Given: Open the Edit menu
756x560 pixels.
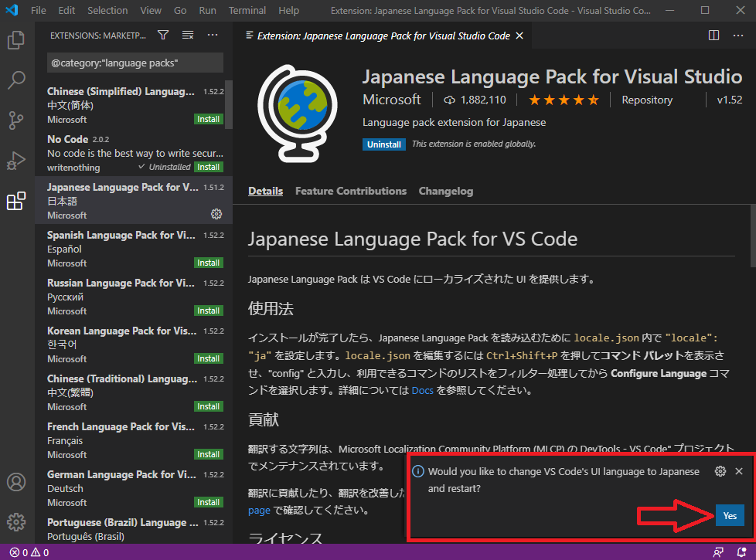Looking at the screenshot, I should 66,10.
